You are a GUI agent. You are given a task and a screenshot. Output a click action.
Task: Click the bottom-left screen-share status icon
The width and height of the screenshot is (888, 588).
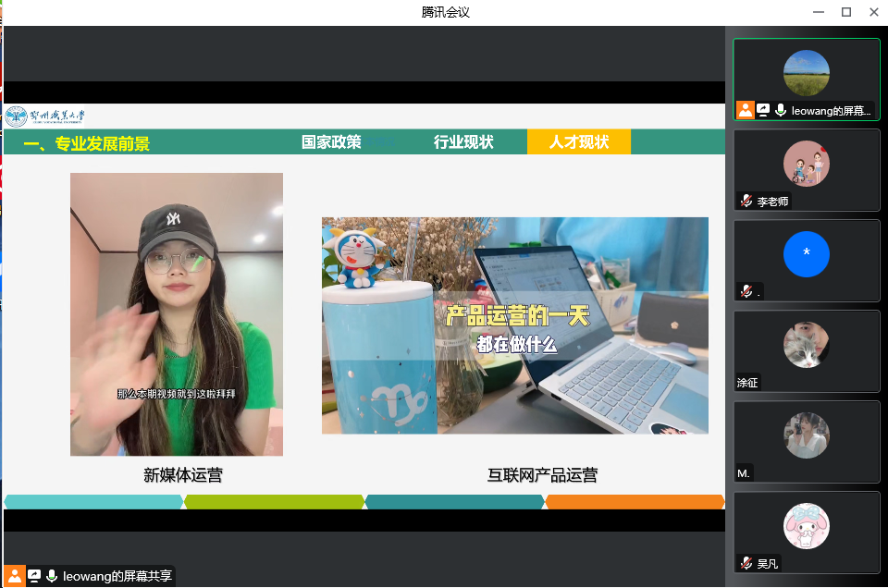point(34,576)
